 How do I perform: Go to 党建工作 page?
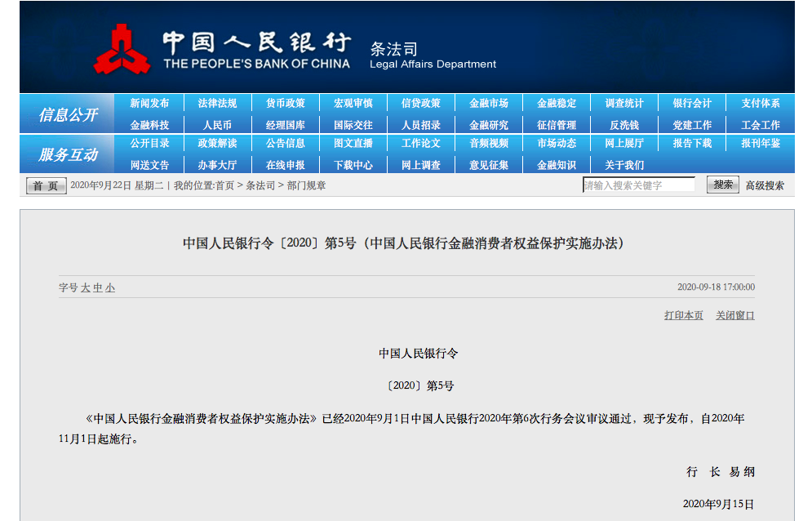click(692, 125)
